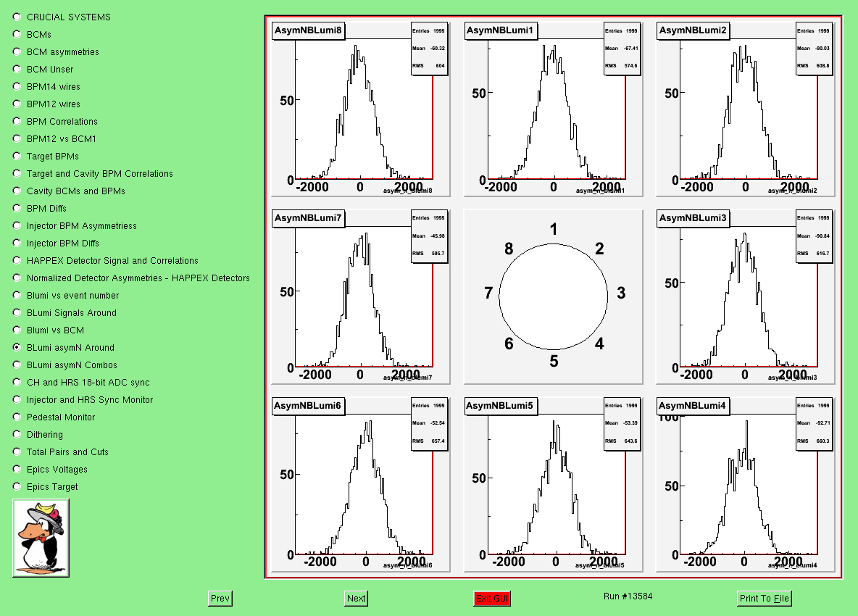Click the penguin mascot image

coord(41,538)
